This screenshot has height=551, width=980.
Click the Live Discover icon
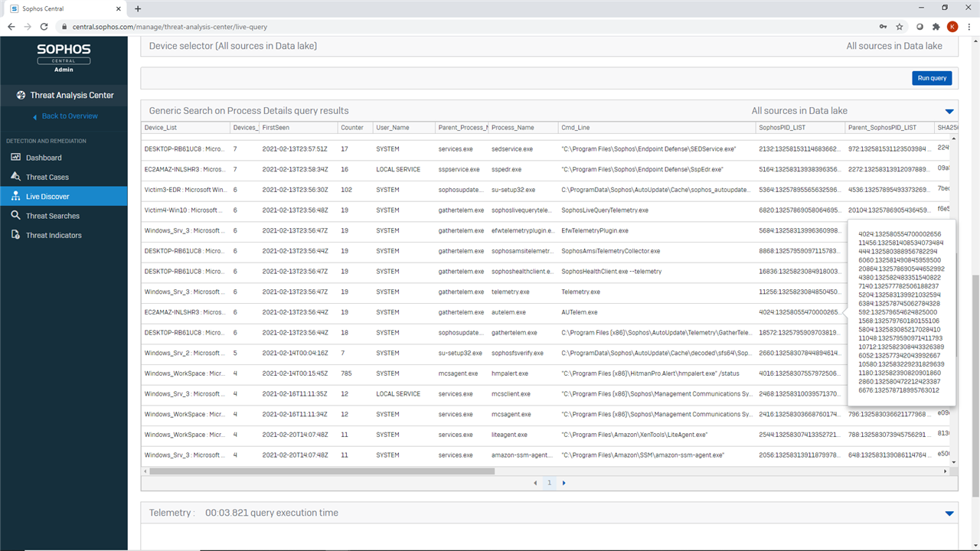(15, 197)
